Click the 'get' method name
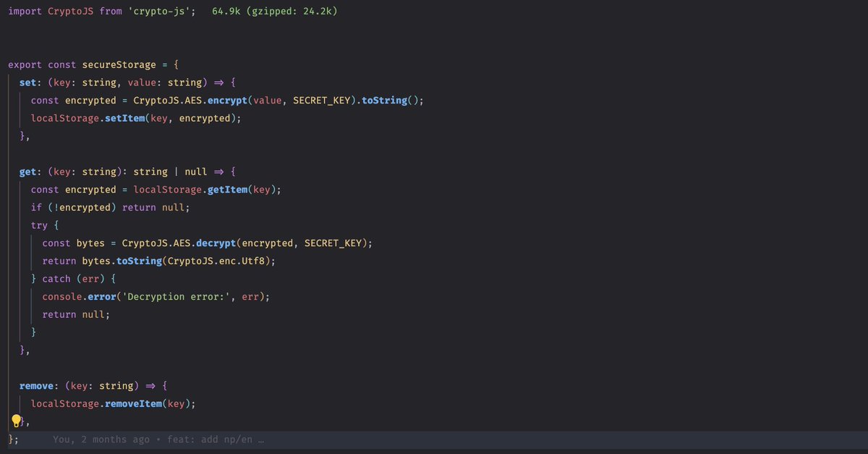This screenshot has height=454, width=868. click(x=28, y=172)
